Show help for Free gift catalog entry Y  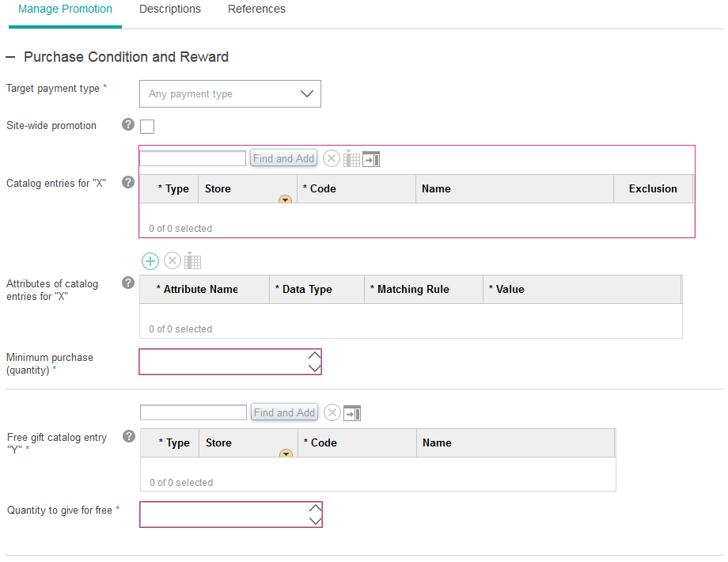point(129,436)
